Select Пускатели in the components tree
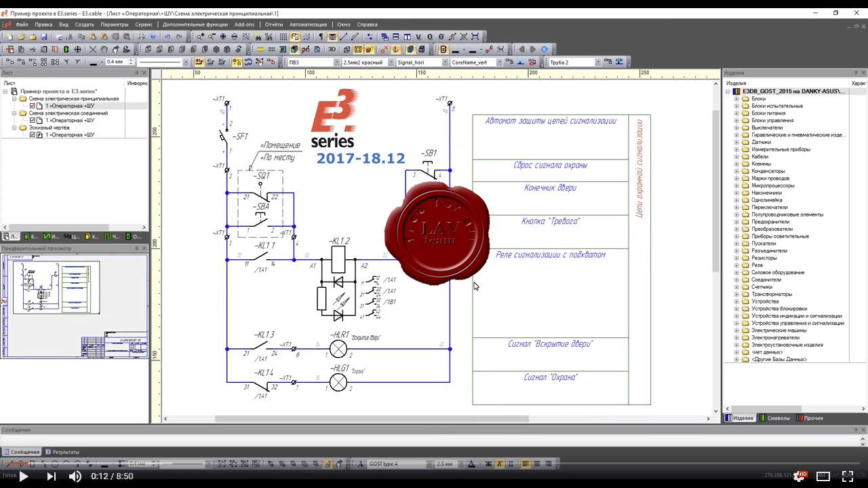This screenshot has width=868, height=488. coord(763,243)
